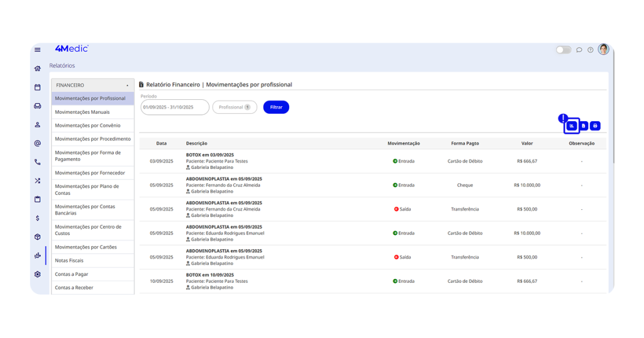
Task: Click the Filtrar button
Action: (x=276, y=107)
